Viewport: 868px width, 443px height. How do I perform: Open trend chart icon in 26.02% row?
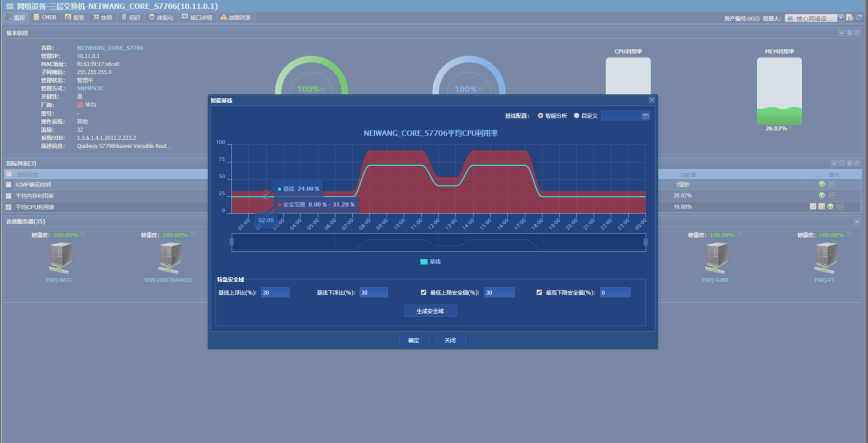pos(832,195)
